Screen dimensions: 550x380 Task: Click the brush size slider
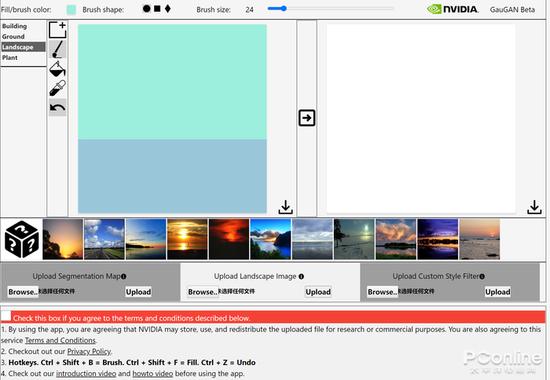[x=330, y=8]
